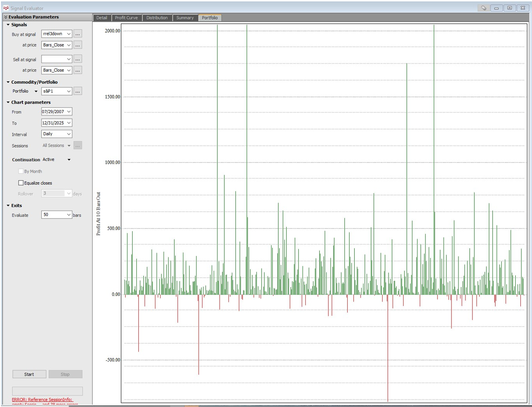The image size is (532, 407).
Task: Open the Distribution tab
Action: 157,18
